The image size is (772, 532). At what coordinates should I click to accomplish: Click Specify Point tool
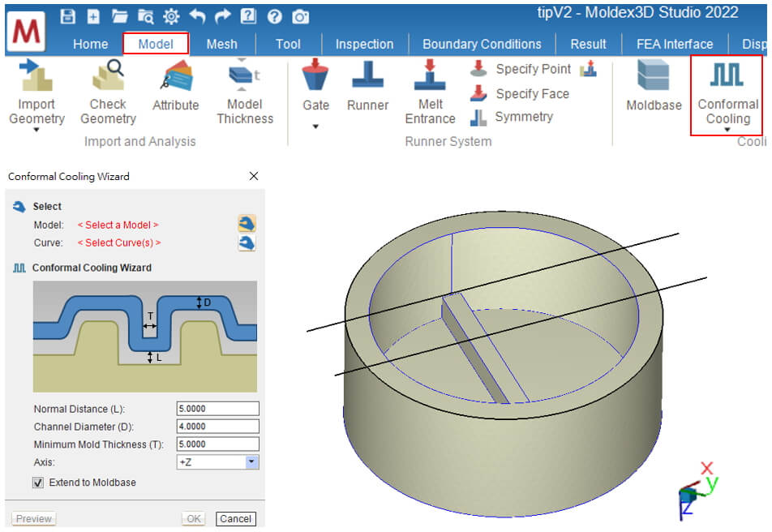click(x=521, y=69)
